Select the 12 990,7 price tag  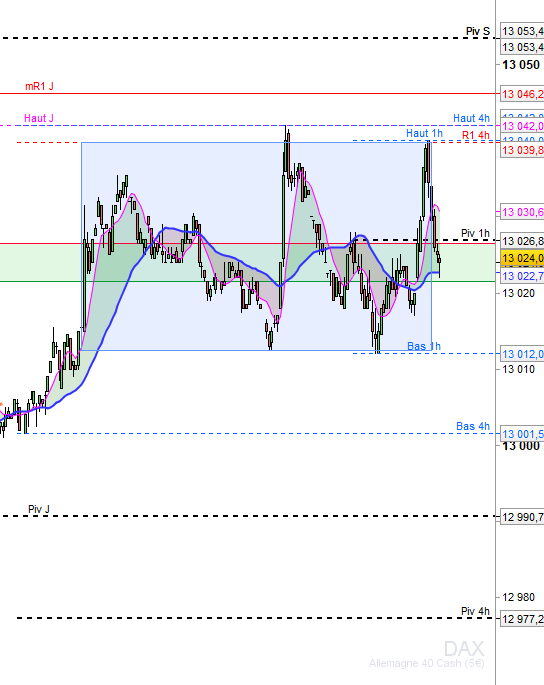(x=522, y=517)
